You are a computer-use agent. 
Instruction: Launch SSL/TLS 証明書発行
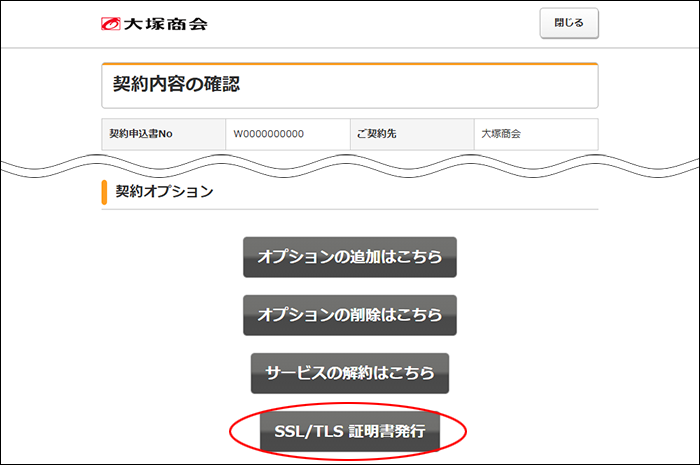pyautogui.click(x=349, y=431)
